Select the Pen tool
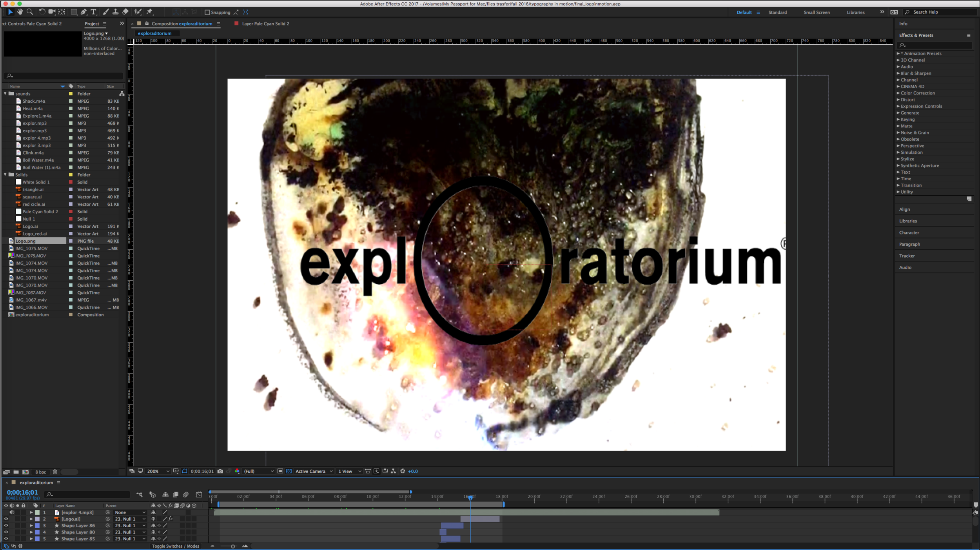 coord(83,12)
